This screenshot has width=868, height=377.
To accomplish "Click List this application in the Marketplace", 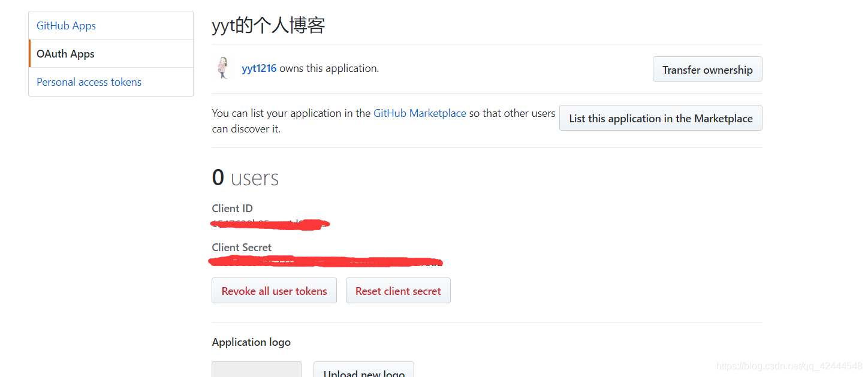I will click(x=661, y=118).
